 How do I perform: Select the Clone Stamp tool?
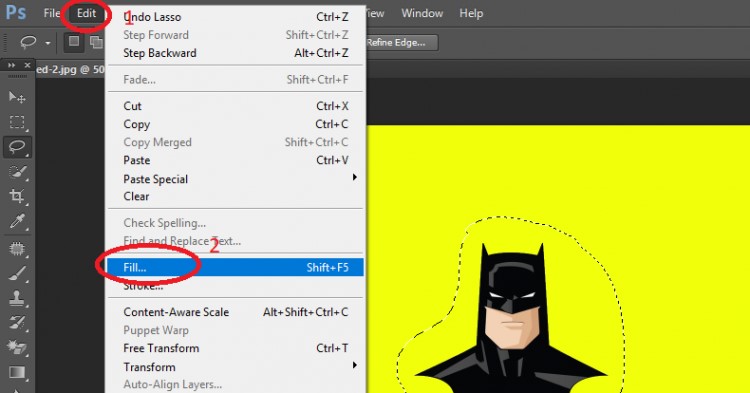[x=17, y=298]
